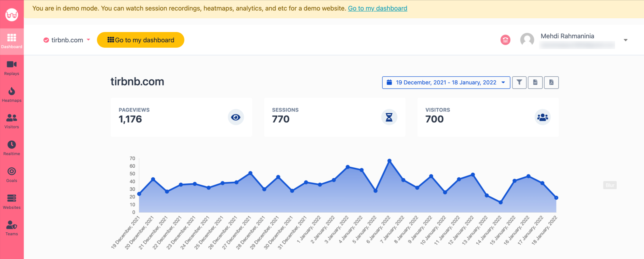Click the yellow Go to my dashboard button
Image resolution: width=644 pixels, height=259 pixels.
[141, 40]
